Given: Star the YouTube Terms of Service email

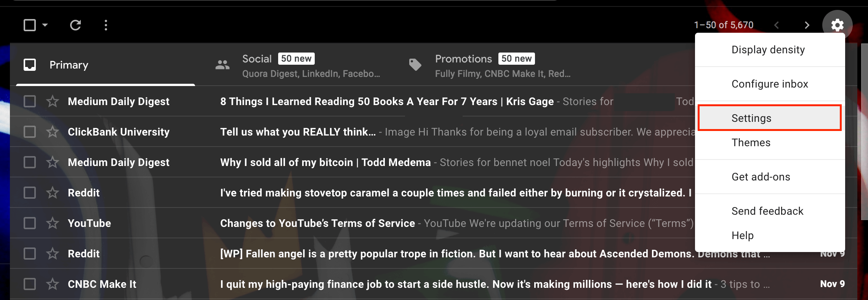Looking at the screenshot, I should pos(53,223).
